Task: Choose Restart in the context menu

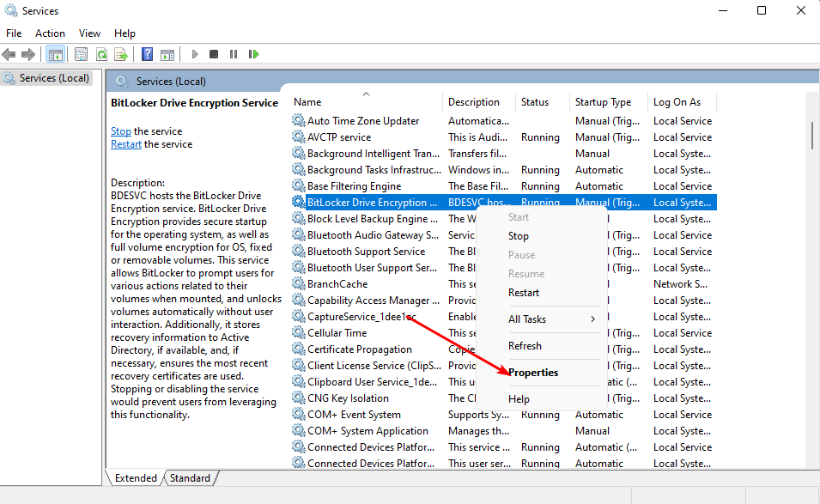Action: pyautogui.click(x=541, y=293)
